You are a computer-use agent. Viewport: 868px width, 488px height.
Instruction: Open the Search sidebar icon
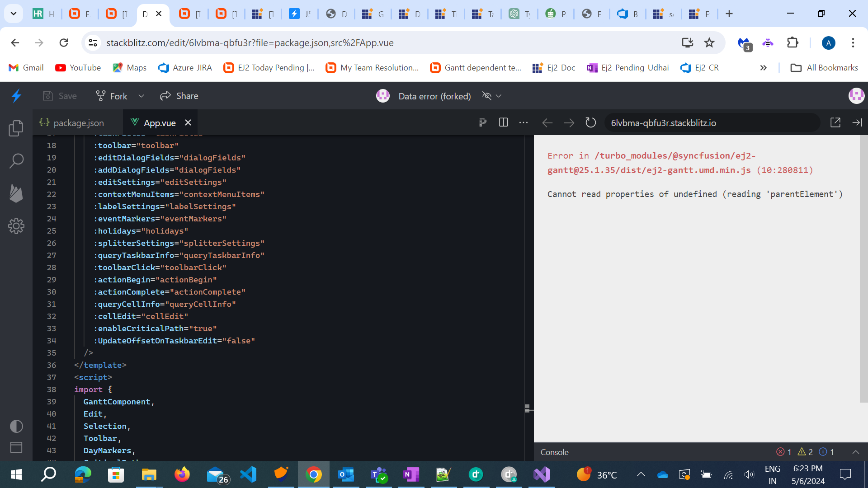point(16,161)
